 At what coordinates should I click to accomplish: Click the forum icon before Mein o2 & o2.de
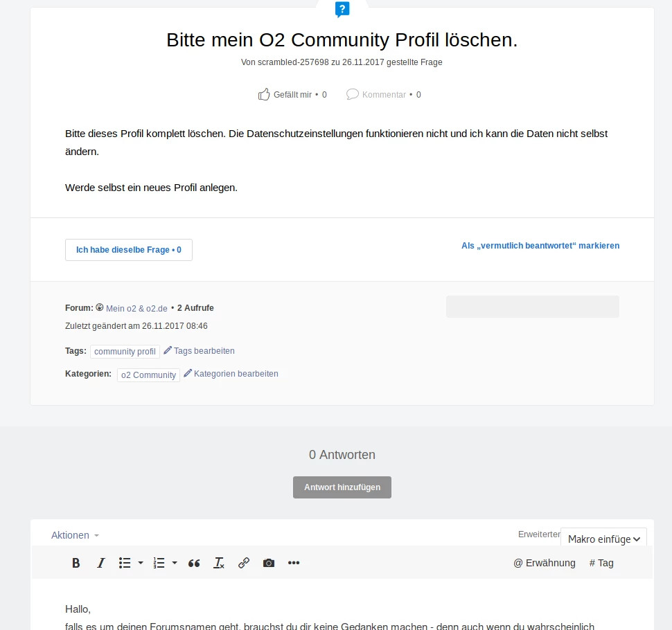click(x=100, y=307)
